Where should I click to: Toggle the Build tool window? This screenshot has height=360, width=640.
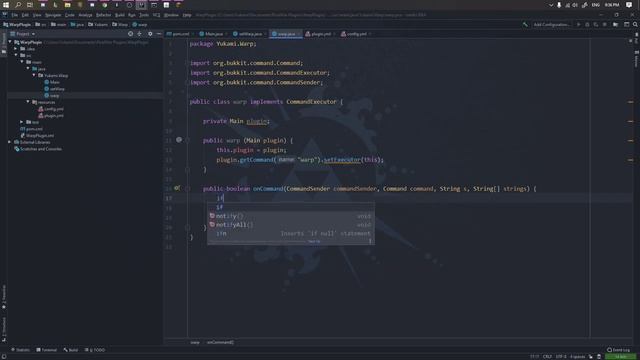point(71,350)
